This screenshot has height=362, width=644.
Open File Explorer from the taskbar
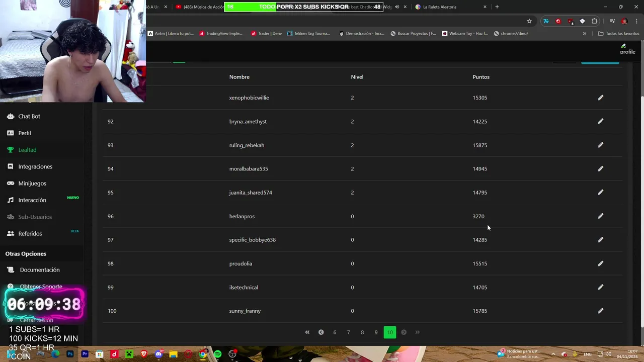[174, 354]
